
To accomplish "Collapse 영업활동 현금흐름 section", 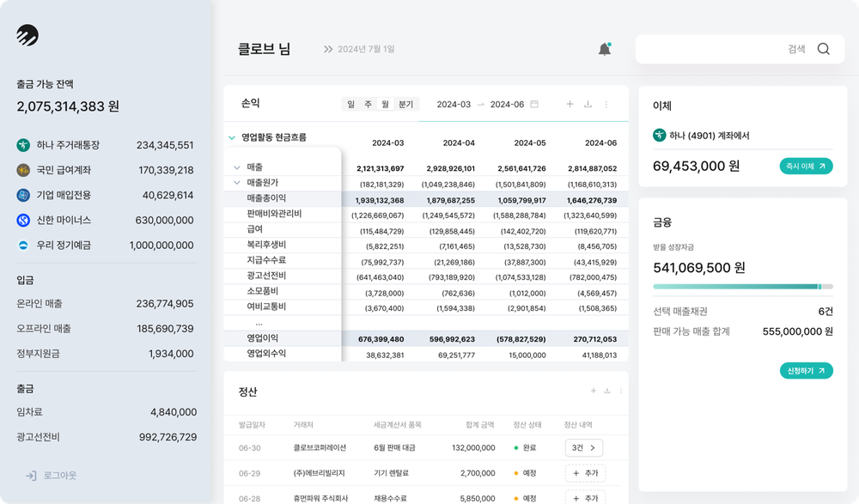I will (x=232, y=137).
